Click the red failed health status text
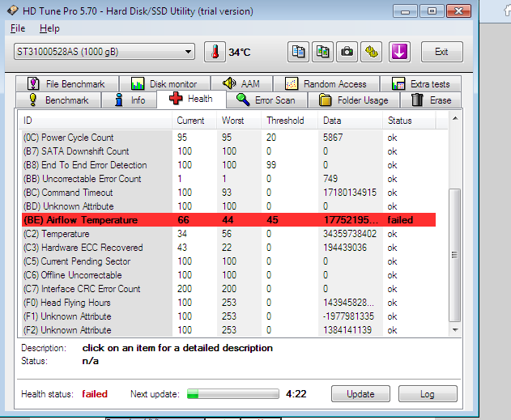This screenshot has height=420, width=511. tap(95, 394)
